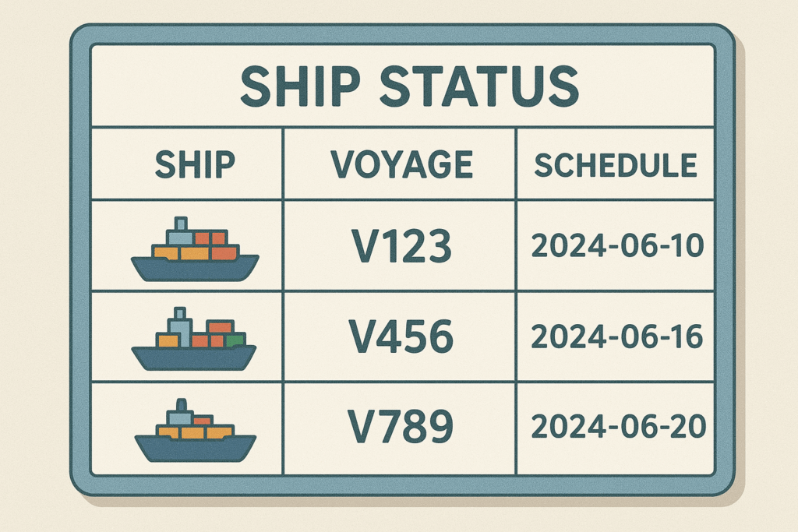Image resolution: width=798 pixels, height=532 pixels.
Task: Click the SHIP STATUS title
Action: (x=408, y=86)
